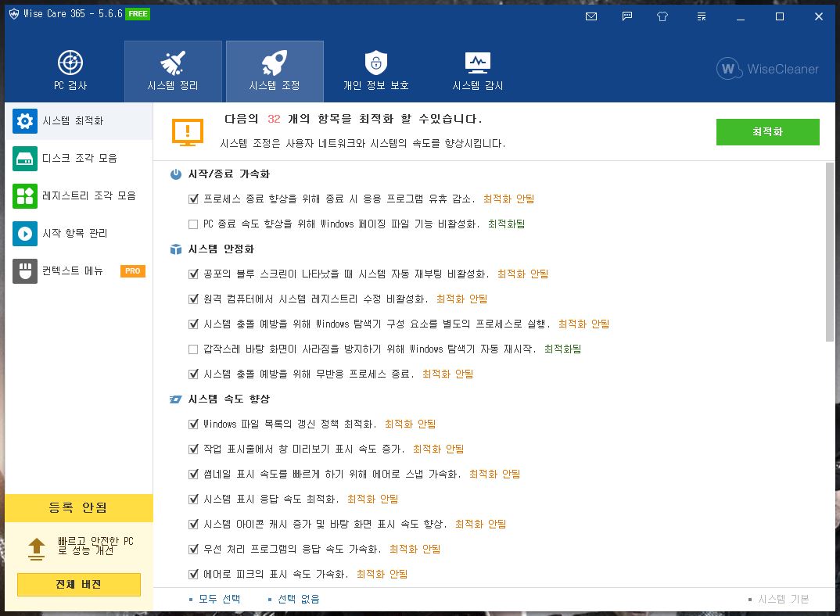
Task: Click the 모두 선택 link
Action: click(219, 599)
